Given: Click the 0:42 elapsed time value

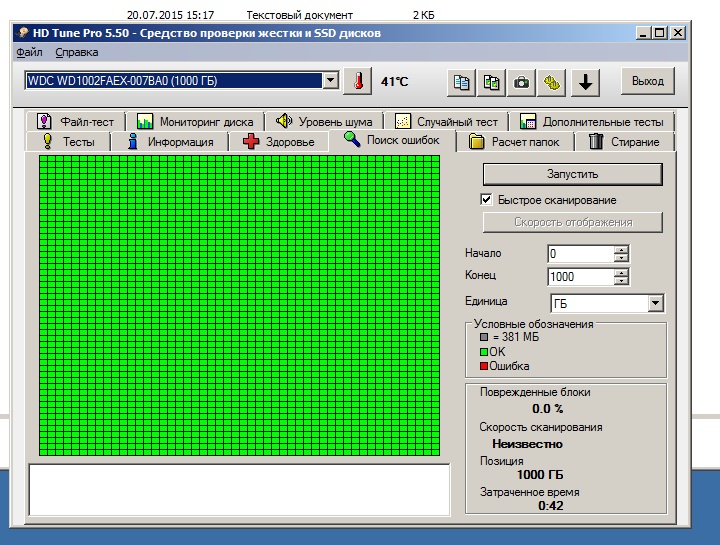Looking at the screenshot, I should [551, 506].
